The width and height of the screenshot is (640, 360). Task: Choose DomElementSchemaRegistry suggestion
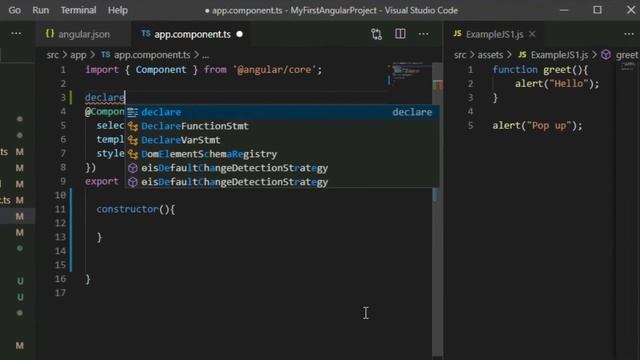click(282, 154)
